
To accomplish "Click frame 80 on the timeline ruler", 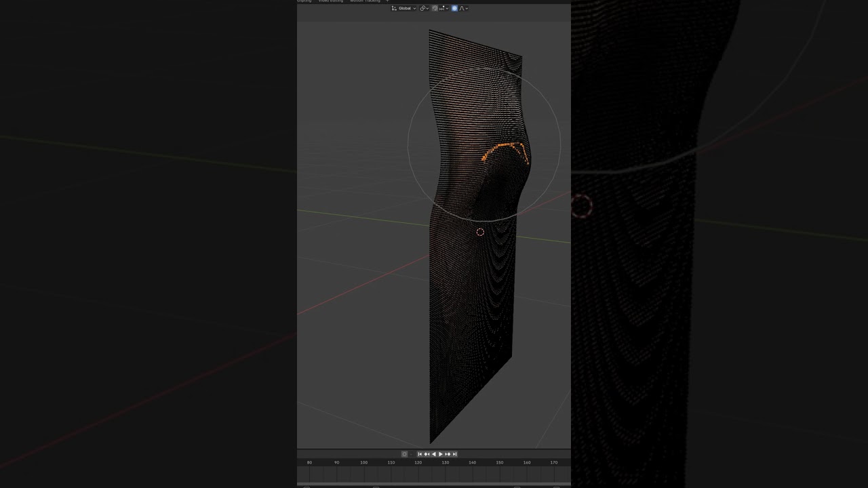I will click(309, 462).
